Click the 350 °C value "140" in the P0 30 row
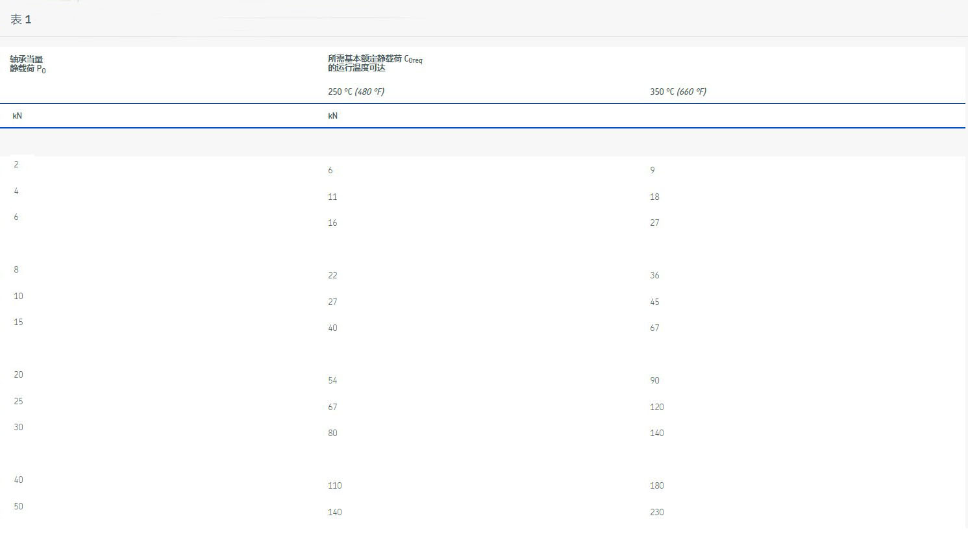The image size is (968, 560). coord(657,433)
